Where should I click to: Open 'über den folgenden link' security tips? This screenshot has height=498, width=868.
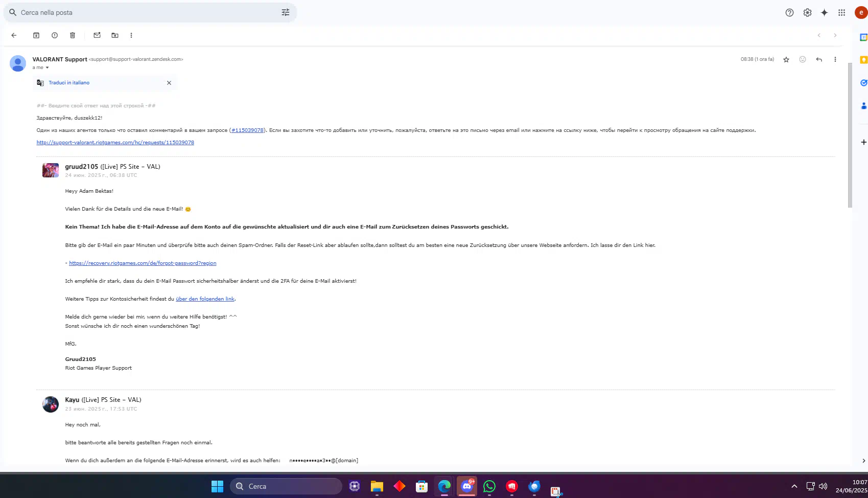point(205,299)
